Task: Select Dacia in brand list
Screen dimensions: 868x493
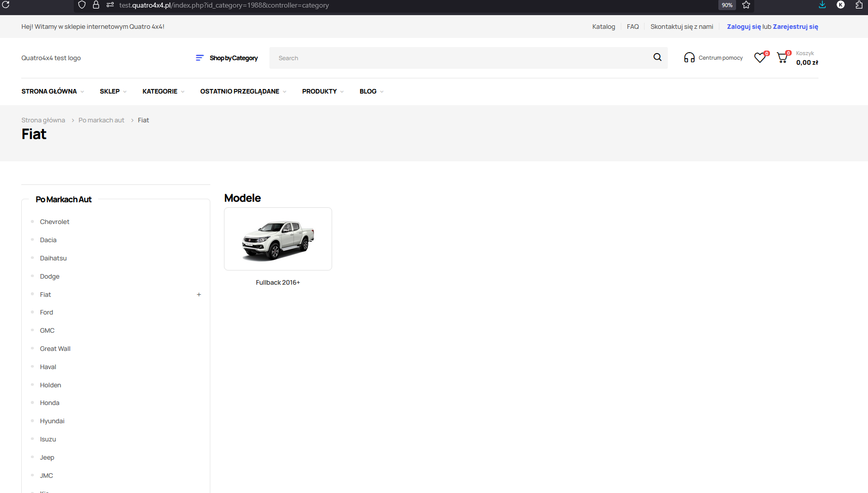Action: (x=48, y=240)
